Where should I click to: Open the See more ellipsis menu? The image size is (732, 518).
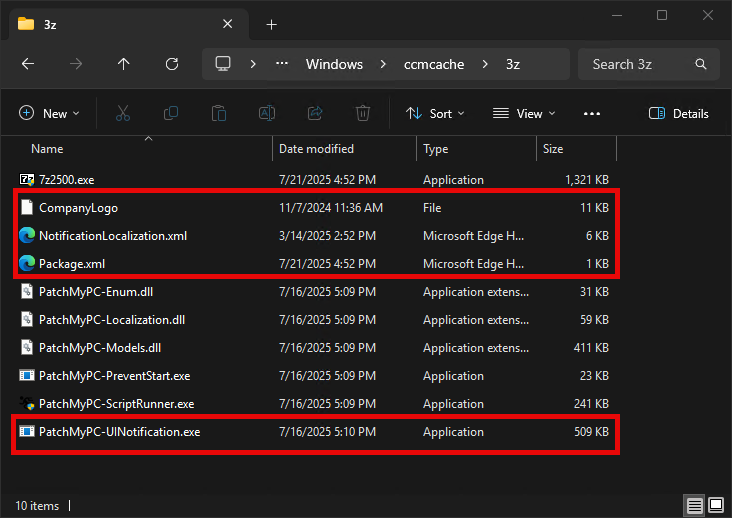pos(591,113)
